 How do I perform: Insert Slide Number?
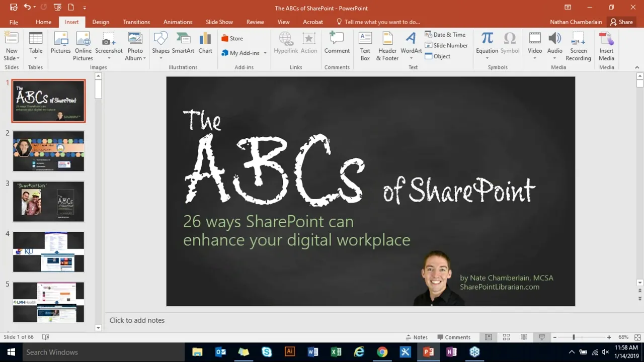446,45
